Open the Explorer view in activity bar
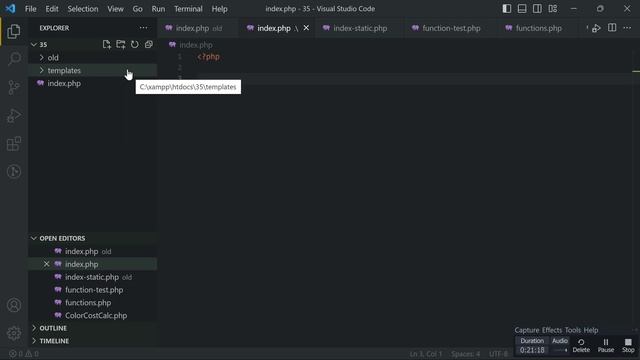640x360 pixels. tap(14, 31)
